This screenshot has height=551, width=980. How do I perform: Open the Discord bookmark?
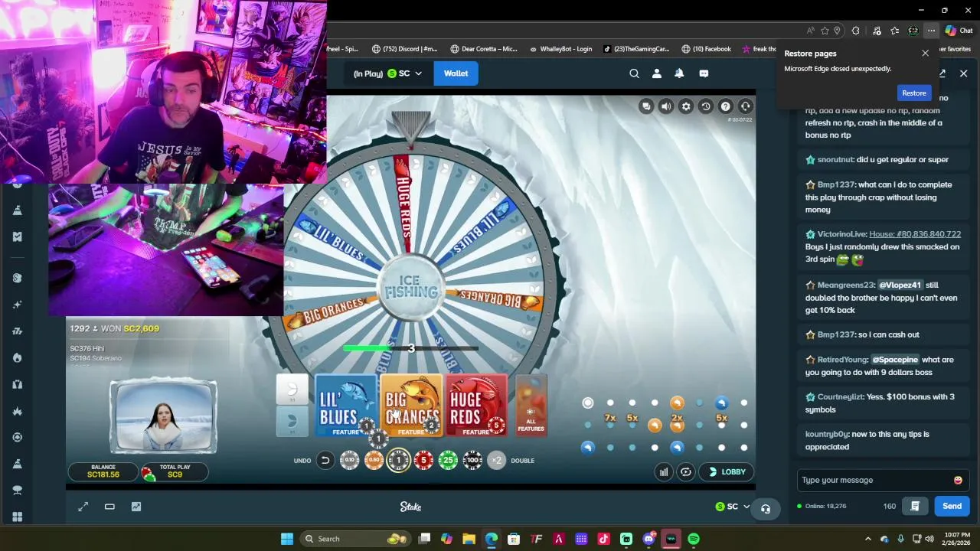click(x=404, y=49)
